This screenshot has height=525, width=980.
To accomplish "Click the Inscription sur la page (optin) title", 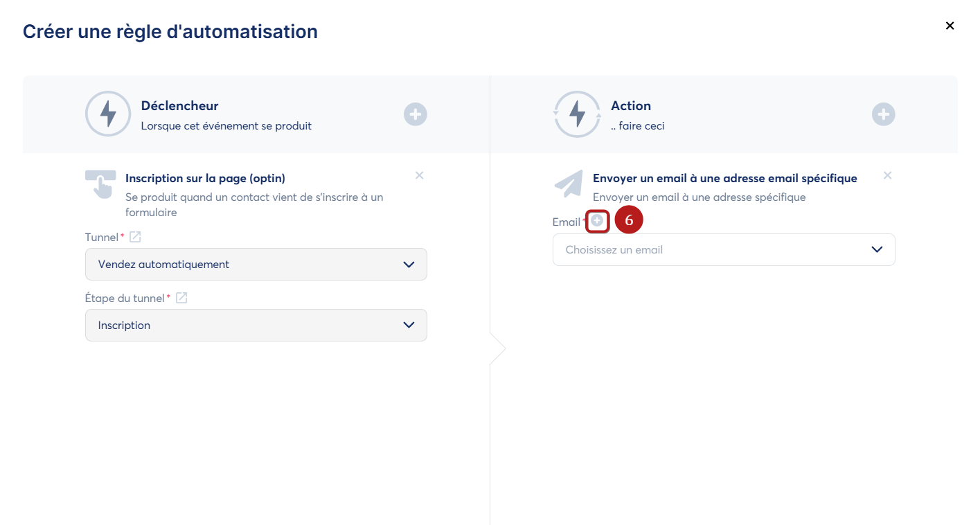I will coord(205,179).
